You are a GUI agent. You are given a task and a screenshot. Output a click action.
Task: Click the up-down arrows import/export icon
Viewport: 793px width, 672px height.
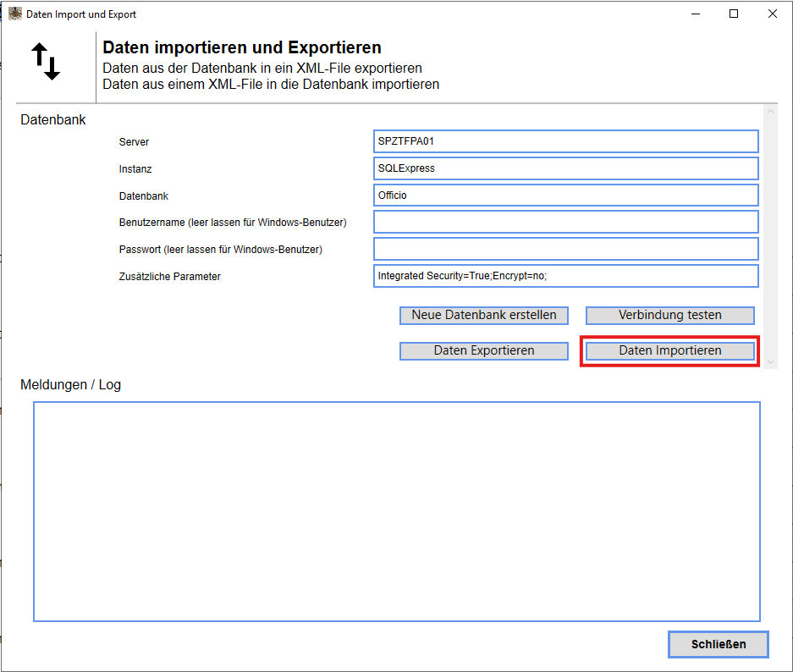(x=46, y=62)
